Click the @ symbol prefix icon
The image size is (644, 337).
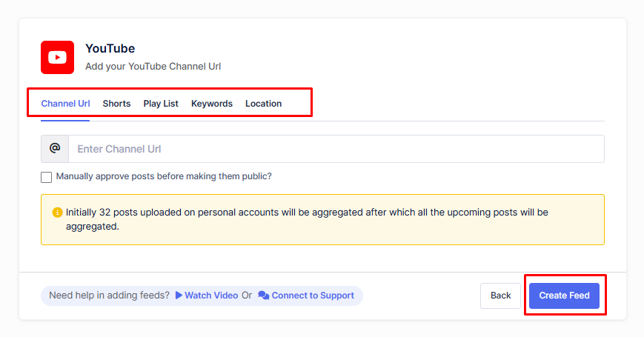coord(55,148)
